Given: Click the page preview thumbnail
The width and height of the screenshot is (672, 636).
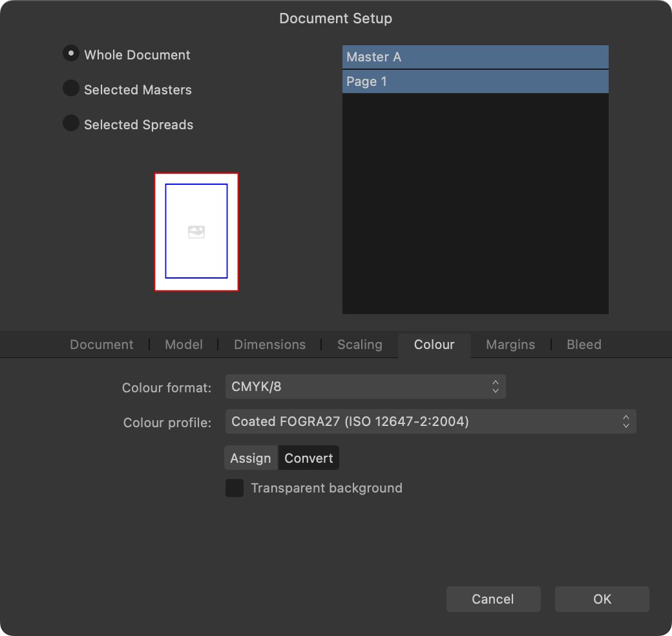Looking at the screenshot, I should point(196,231).
